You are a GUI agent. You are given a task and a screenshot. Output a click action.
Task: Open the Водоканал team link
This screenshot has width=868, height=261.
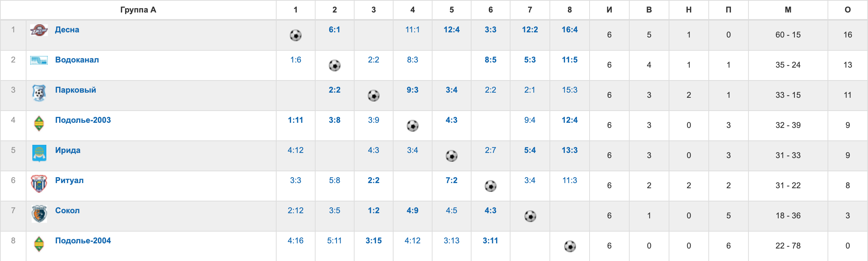click(x=77, y=60)
